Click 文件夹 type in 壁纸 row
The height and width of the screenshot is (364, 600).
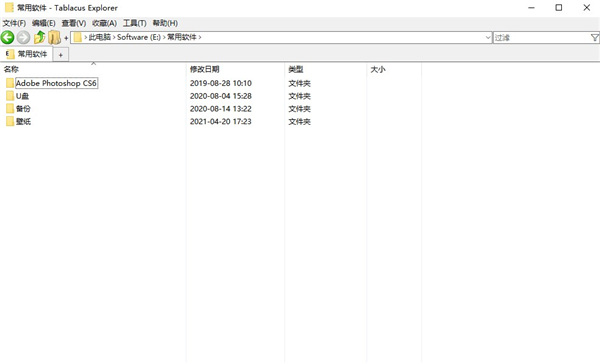pos(299,122)
